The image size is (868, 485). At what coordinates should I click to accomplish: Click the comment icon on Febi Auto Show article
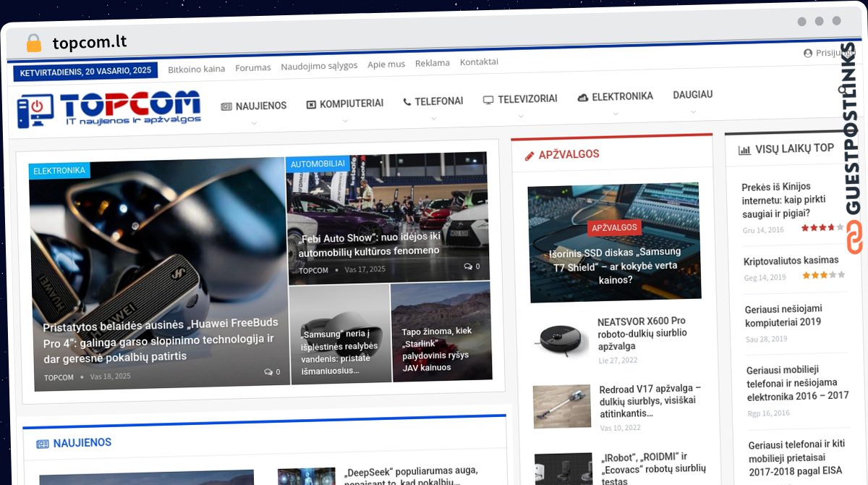coord(468,266)
